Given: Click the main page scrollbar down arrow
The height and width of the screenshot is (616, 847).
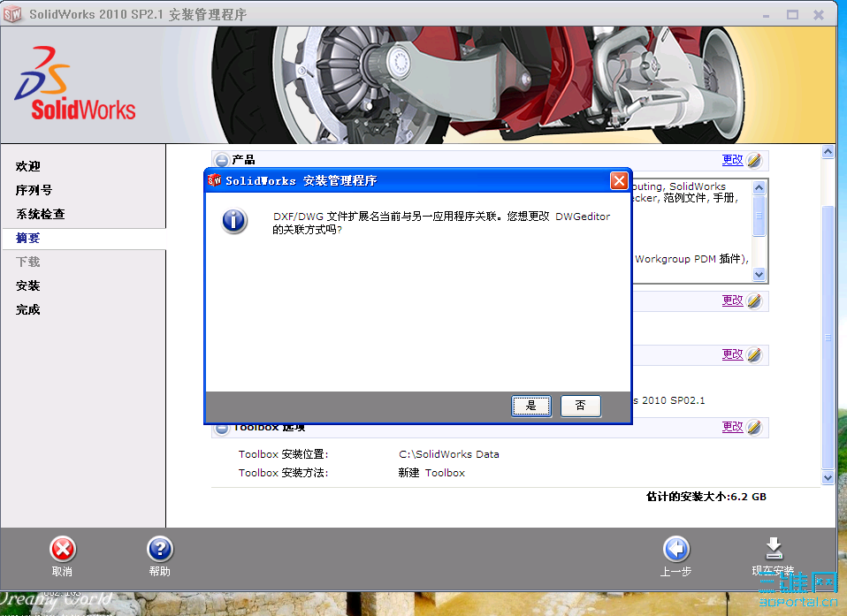Looking at the screenshot, I should coord(828,478).
